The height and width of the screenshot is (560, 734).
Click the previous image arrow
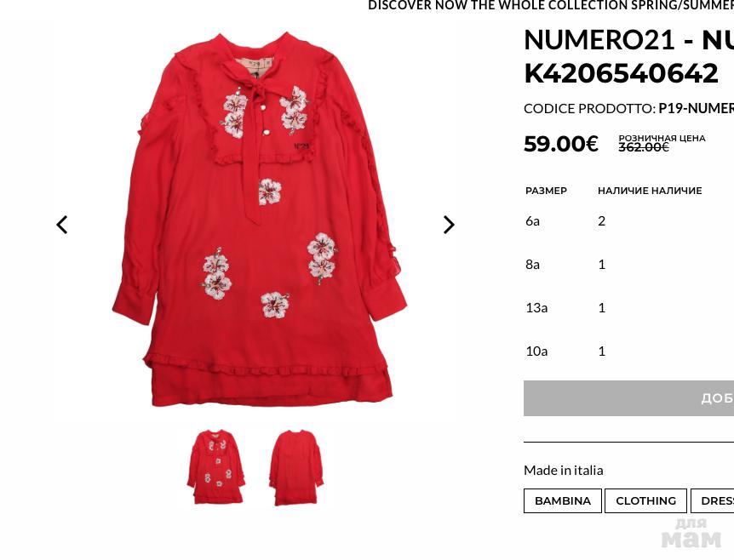click(62, 225)
